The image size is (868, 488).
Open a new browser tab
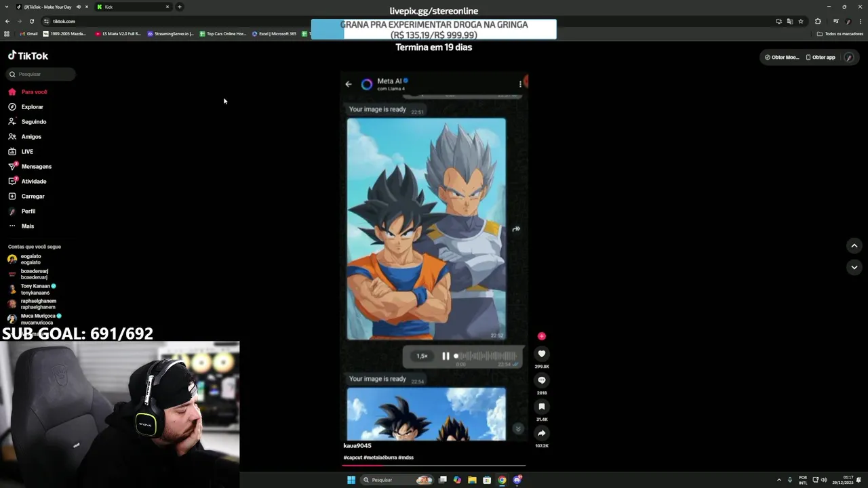click(x=179, y=7)
